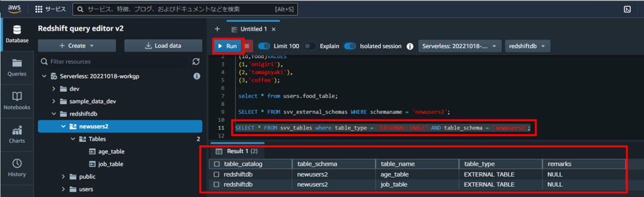Image resolution: width=644 pixels, height=197 pixels.
Task: Open the services grid menu icon
Action: point(39,9)
